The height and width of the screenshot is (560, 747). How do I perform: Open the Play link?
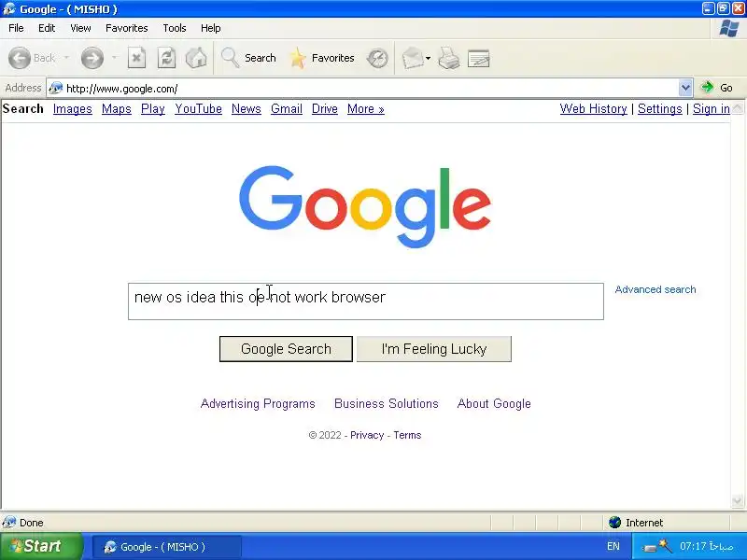(153, 109)
